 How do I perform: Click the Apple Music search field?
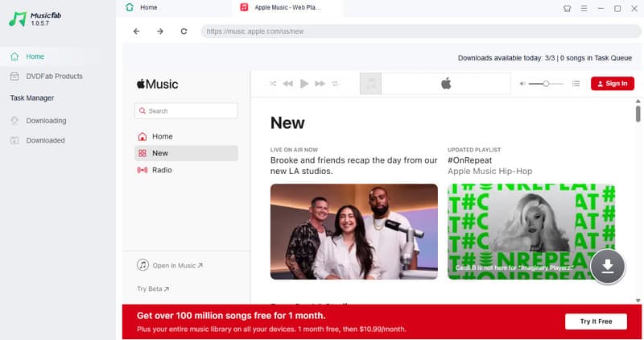[x=186, y=111]
